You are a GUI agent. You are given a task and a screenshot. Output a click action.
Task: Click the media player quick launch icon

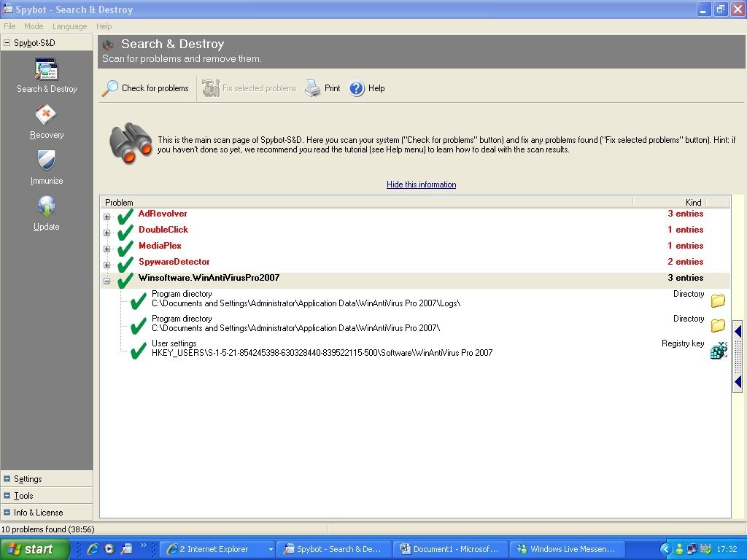tap(109, 549)
